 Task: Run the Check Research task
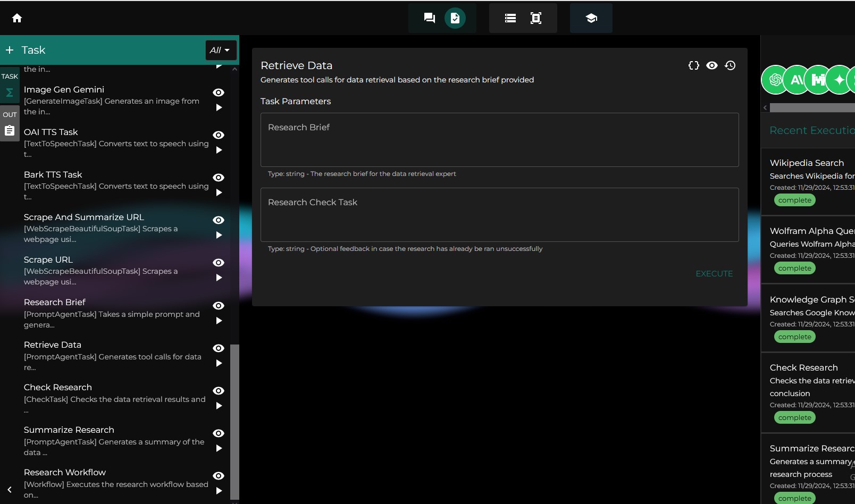point(219,406)
